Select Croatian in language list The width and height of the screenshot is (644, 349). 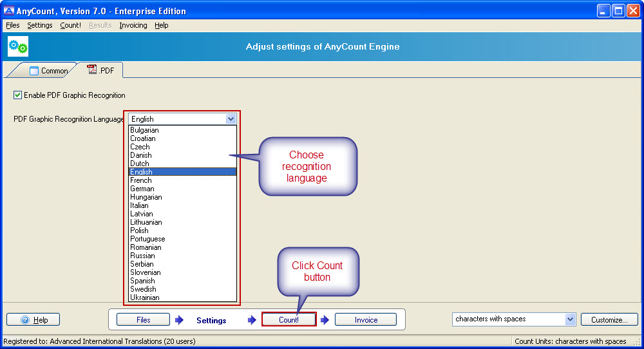pyautogui.click(x=183, y=138)
